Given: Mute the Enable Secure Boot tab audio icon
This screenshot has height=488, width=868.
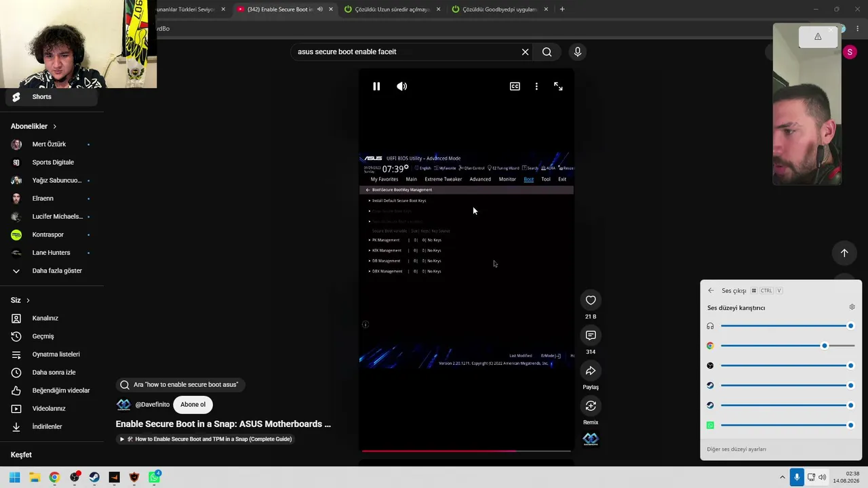Looking at the screenshot, I should (320, 9).
